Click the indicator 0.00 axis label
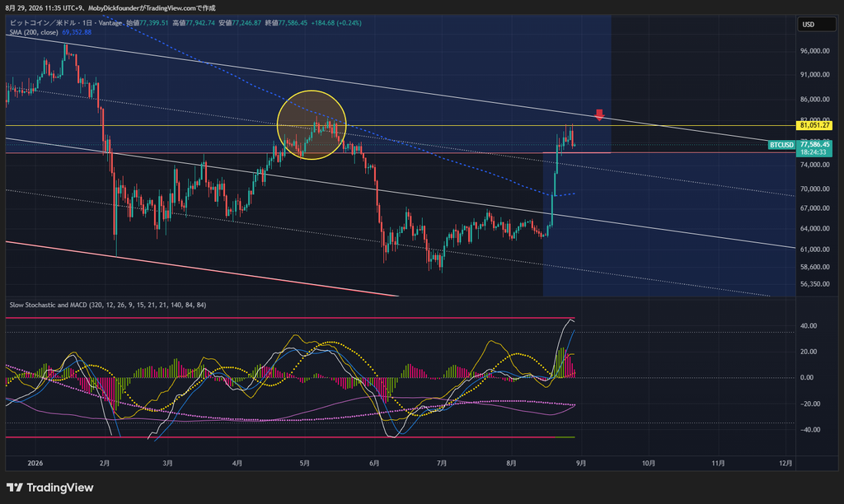 coord(807,378)
